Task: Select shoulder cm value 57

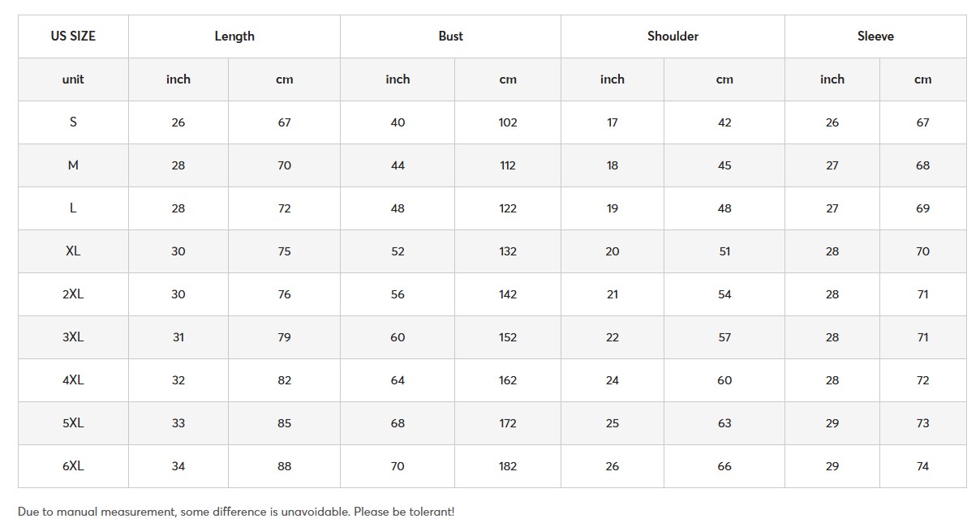Action: (x=724, y=337)
